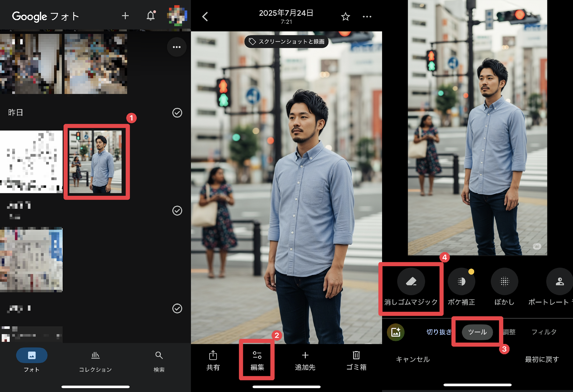Screen dimensions: 573x392
Task: Tap the plus icon in Google フォト header
Action: [125, 16]
